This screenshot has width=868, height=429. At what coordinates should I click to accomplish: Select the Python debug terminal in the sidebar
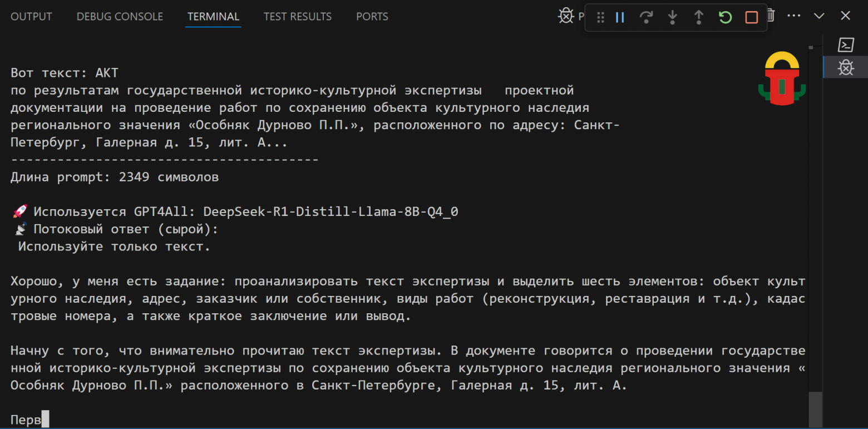[846, 67]
